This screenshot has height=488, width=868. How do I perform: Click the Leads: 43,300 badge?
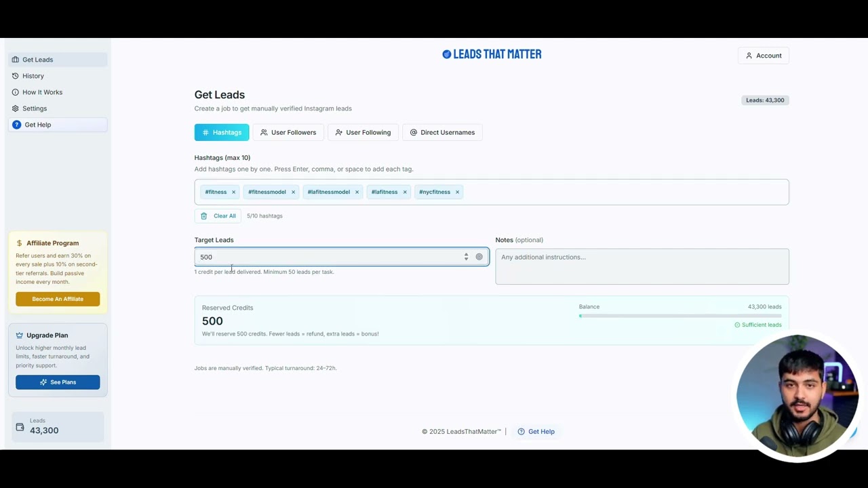tap(765, 100)
